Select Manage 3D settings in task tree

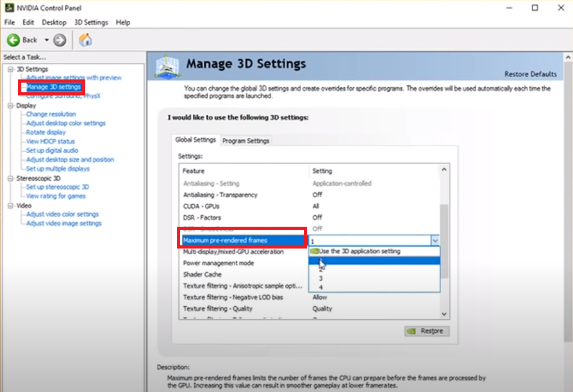click(53, 87)
